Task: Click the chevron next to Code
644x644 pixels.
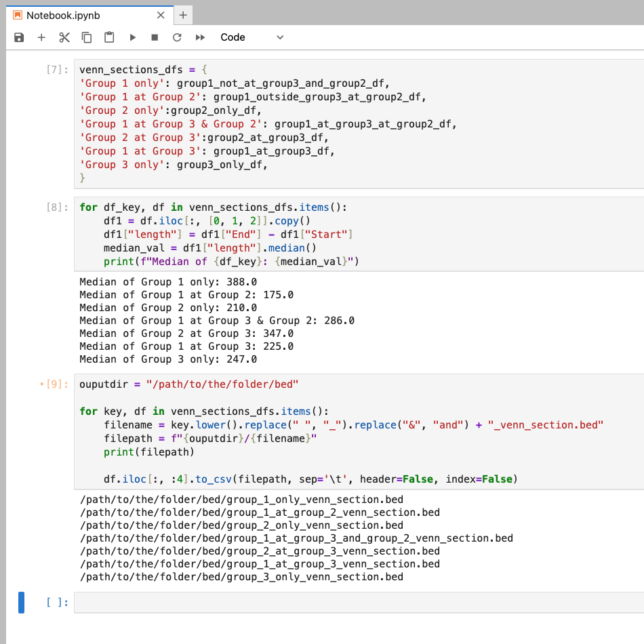Action: pyautogui.click(x=280, y=37)
